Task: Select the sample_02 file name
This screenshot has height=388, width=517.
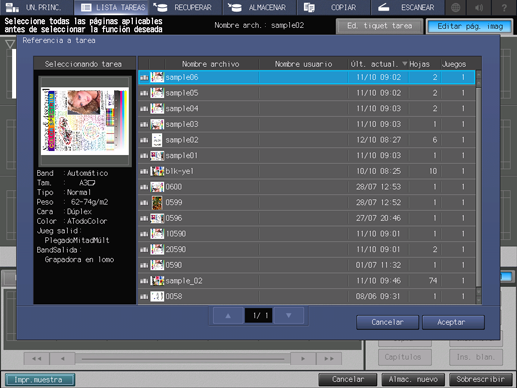Action: 184,281
